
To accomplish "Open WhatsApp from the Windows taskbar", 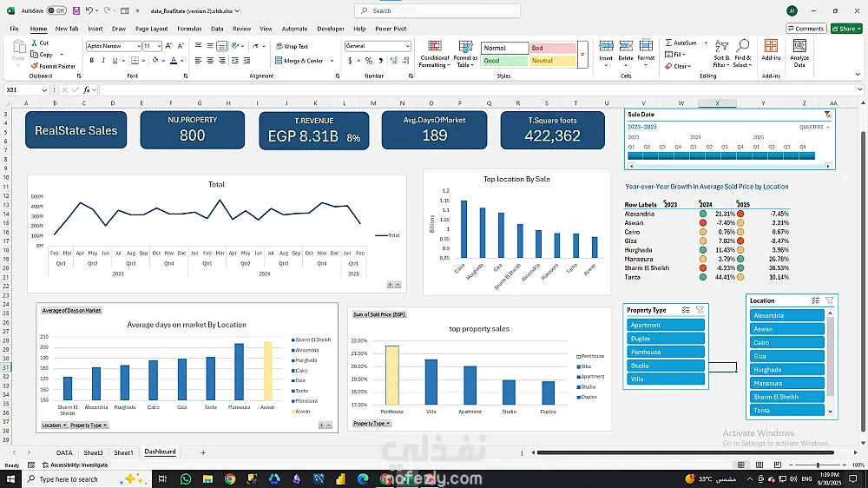I will click(186, 478).
